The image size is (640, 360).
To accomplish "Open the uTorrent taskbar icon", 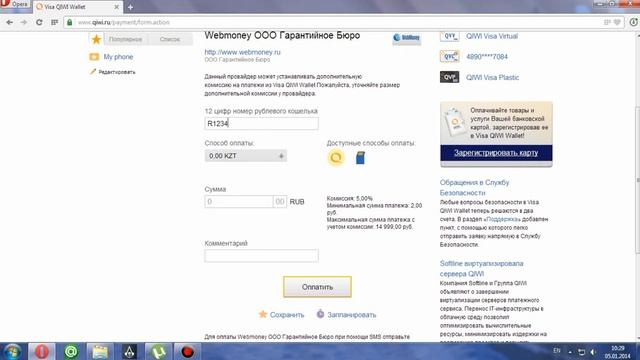I will click(x=158, y=352).
